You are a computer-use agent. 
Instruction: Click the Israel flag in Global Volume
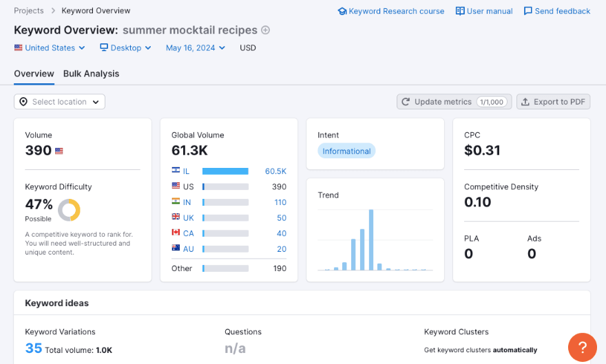[x=176, y=171]
